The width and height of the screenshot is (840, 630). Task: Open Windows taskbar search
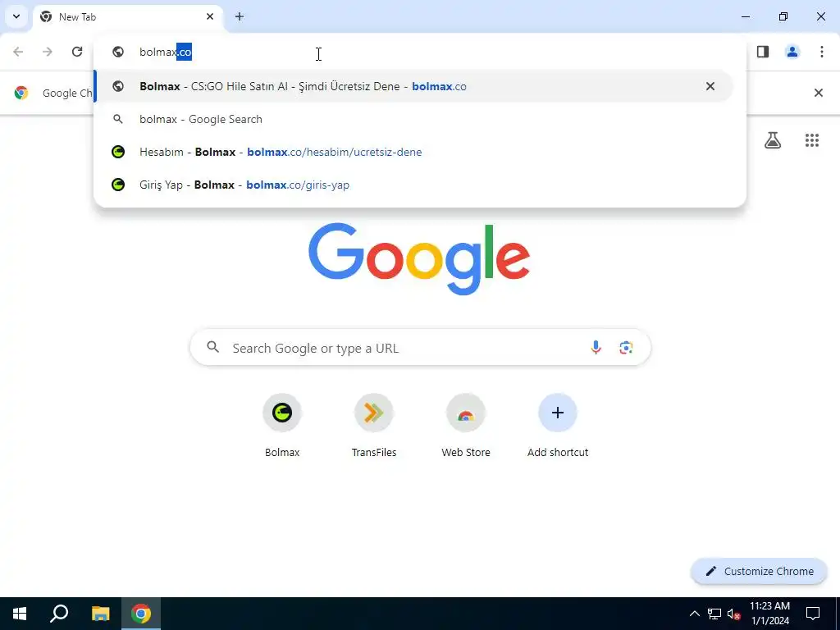click(59, 614)
